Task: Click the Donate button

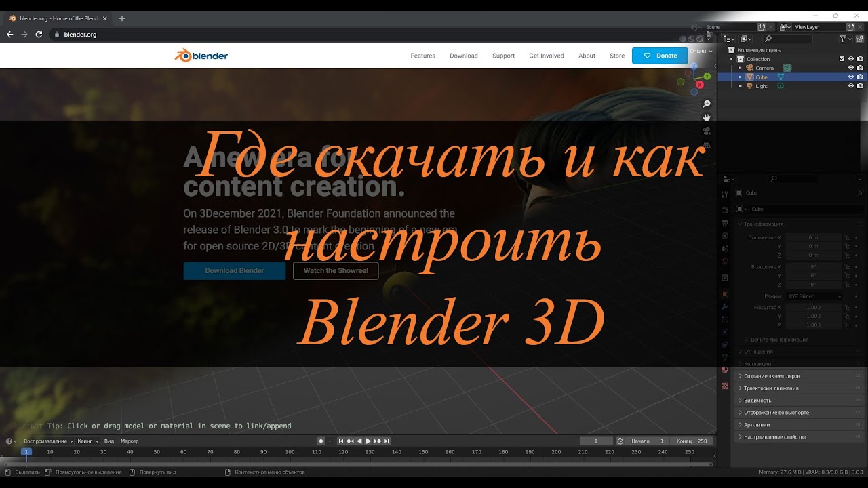Action: click(x=660, y=56)
